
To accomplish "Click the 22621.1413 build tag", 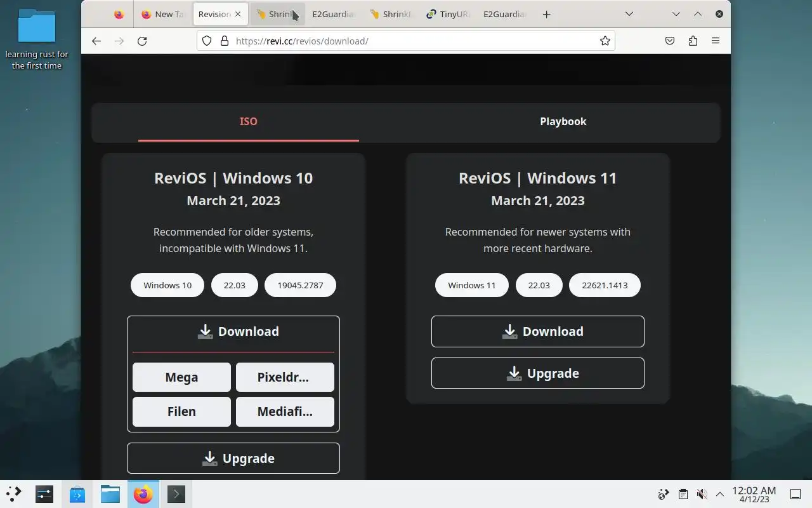I will (605, 285).
